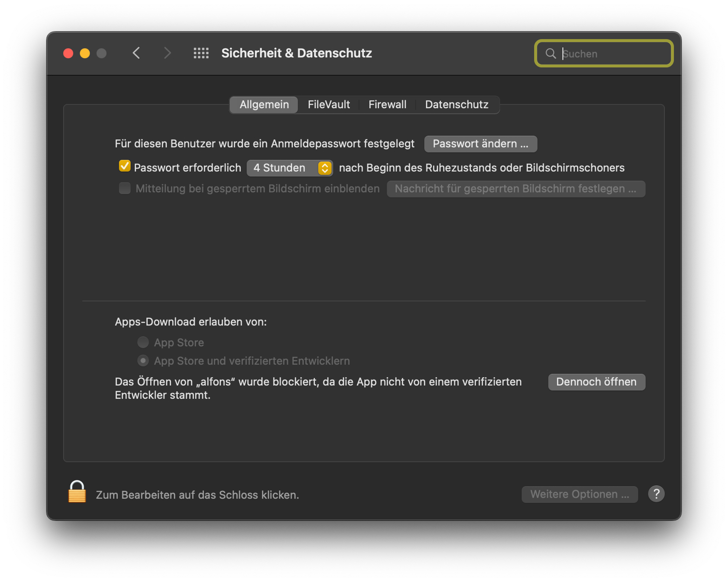This screenshot has width=728, height=582.
Task: Click Dennoch öffnen to allow alfons
Action: click(x=596, y=382)
